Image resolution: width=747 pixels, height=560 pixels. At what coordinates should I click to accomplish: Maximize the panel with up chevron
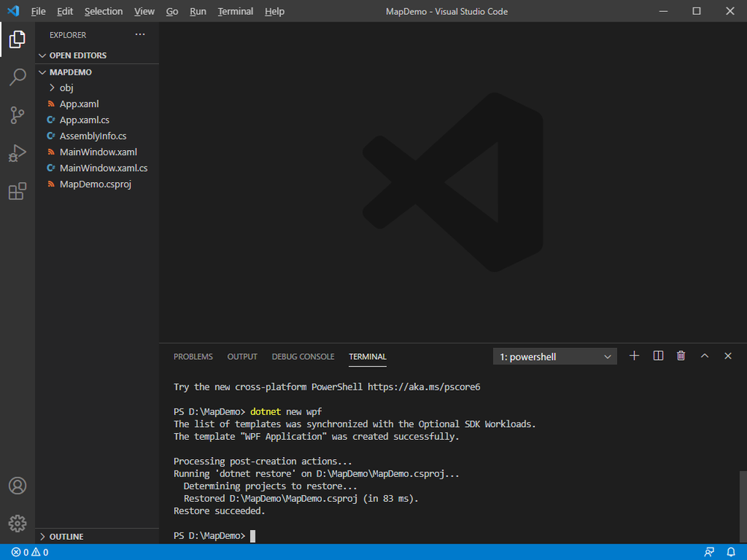pos(704,355)
